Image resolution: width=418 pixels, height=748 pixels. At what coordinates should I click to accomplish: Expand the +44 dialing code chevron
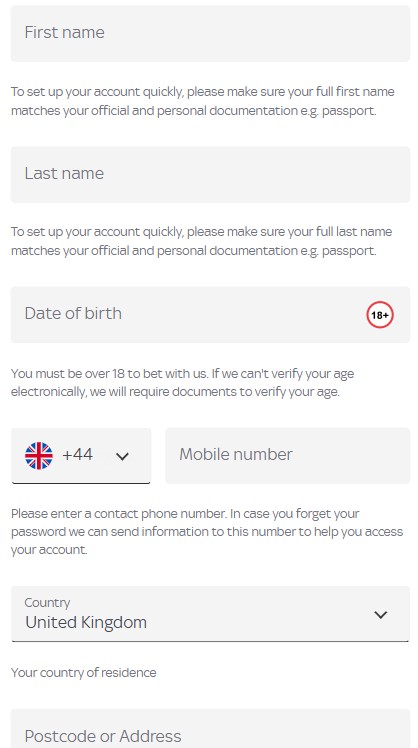[x=123, y=457]
